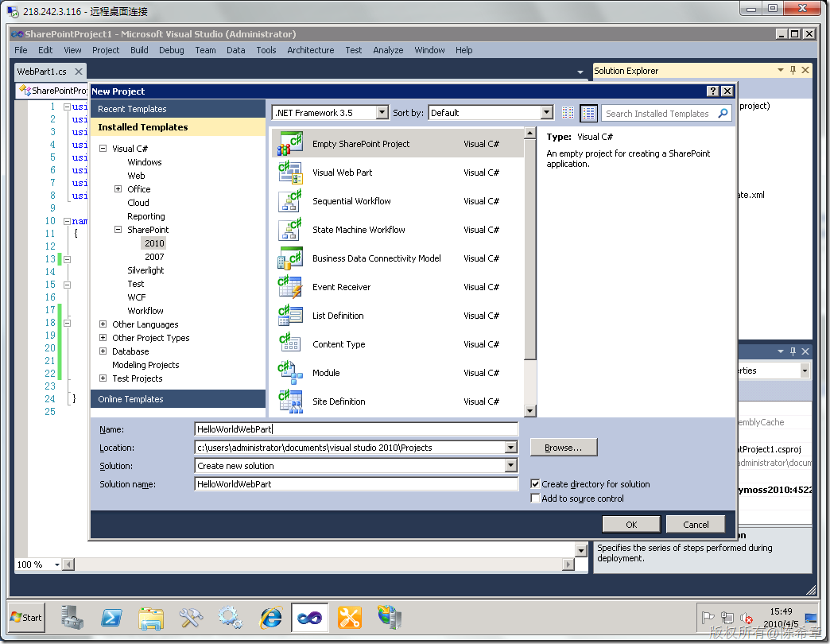
Task: Click the search magnifier in Installed Templates
Action: point(723,113)
